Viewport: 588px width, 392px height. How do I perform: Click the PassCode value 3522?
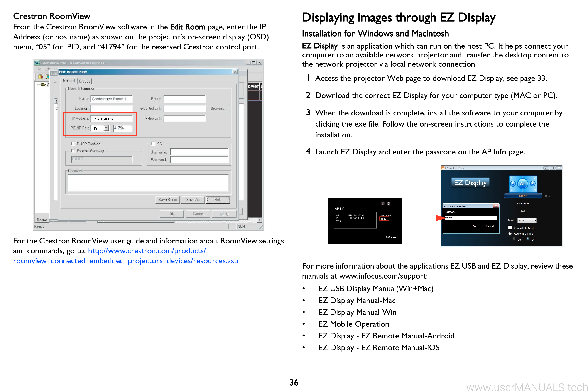pyautogui.click(x=384, y=219)
